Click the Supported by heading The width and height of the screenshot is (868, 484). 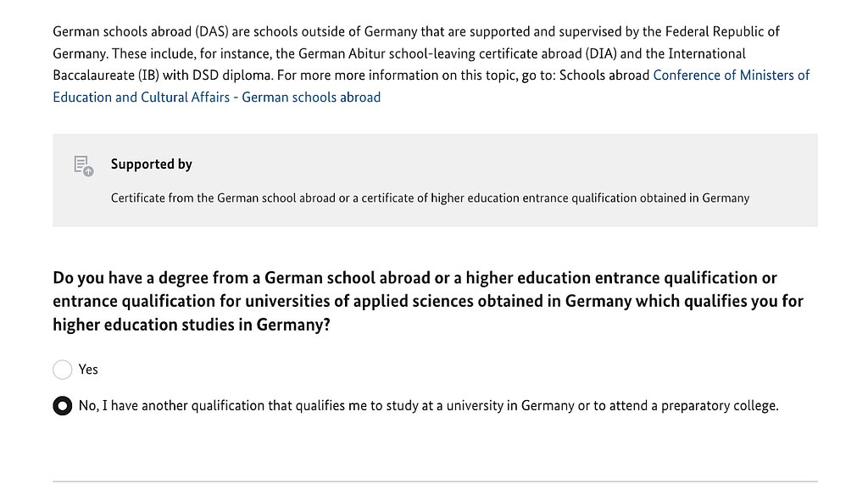(x=151, y=164)
